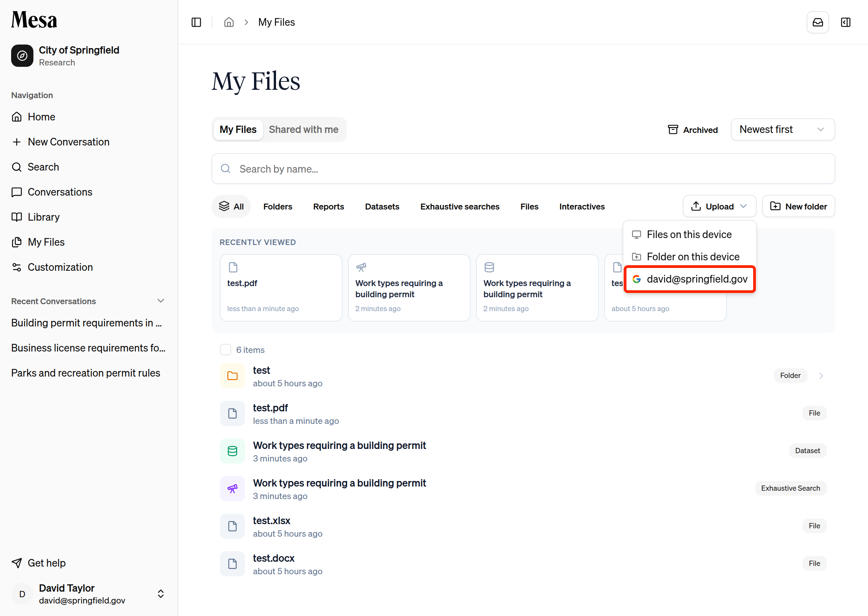Open the Upload dropdown button
The image size is (868, 616).
click(719, 206)
